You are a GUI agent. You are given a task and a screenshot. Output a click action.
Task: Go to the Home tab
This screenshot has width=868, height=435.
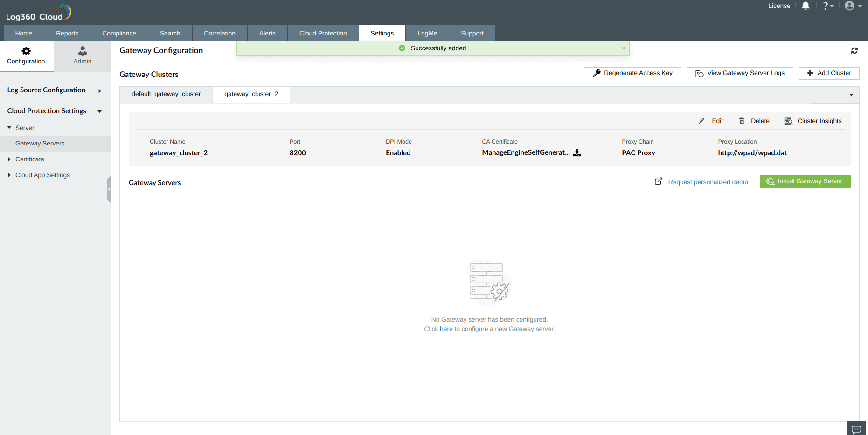click(x=24, y=34)
